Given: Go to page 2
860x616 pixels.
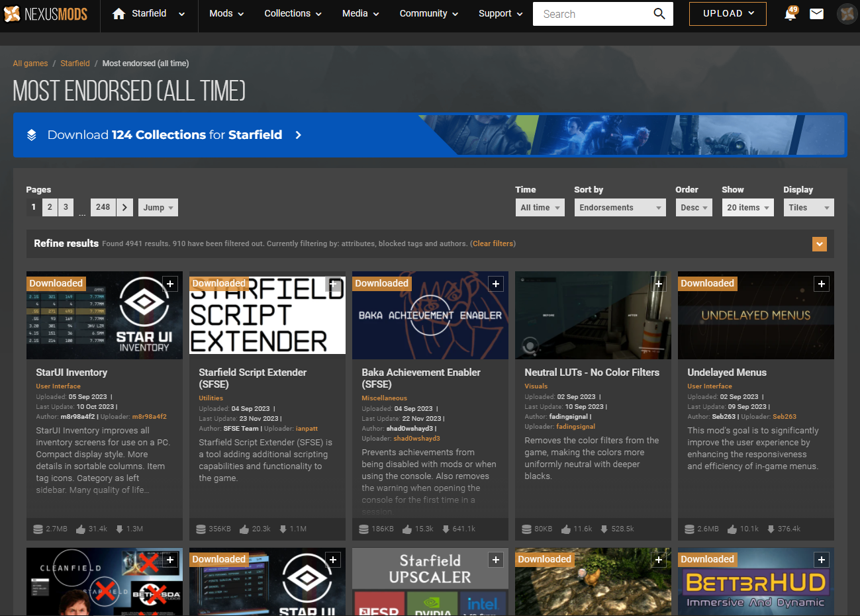Looking at the screenshot, I should click(50, 207).
